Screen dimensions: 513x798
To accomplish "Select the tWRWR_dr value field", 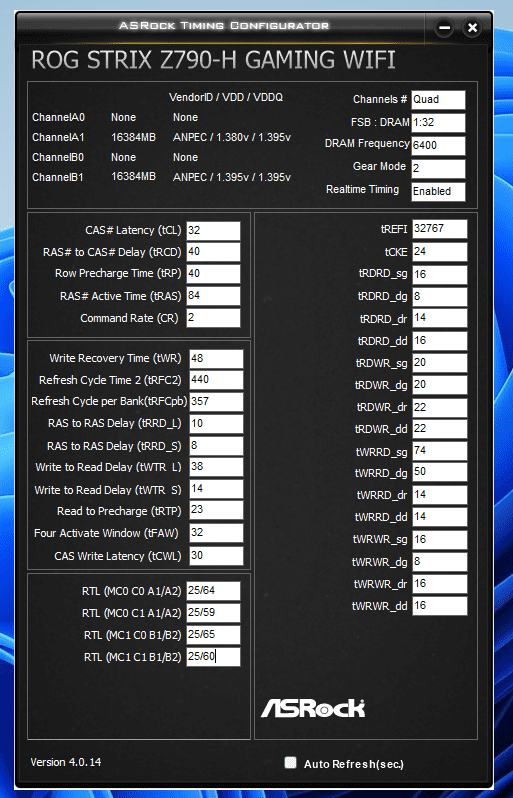I will (439, 584).
